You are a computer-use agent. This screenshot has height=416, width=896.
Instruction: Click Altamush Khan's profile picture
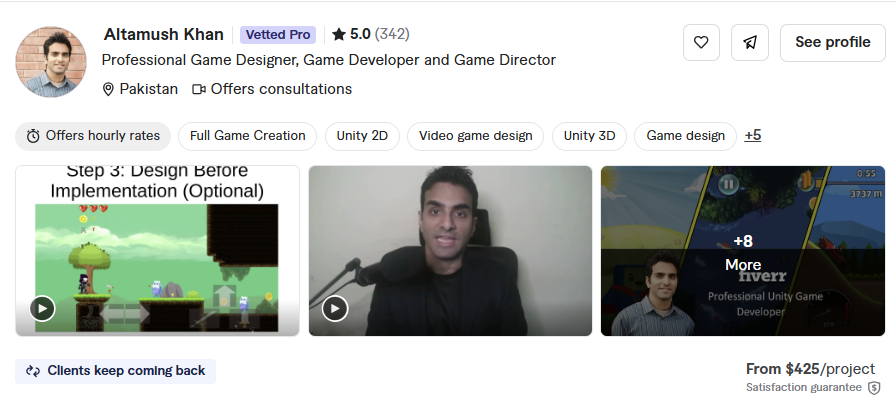click(51, 62)
